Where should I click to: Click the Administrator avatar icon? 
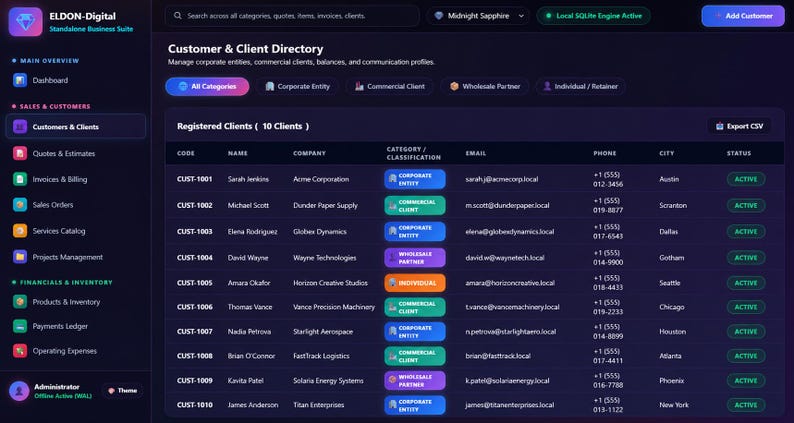[19, 391]
